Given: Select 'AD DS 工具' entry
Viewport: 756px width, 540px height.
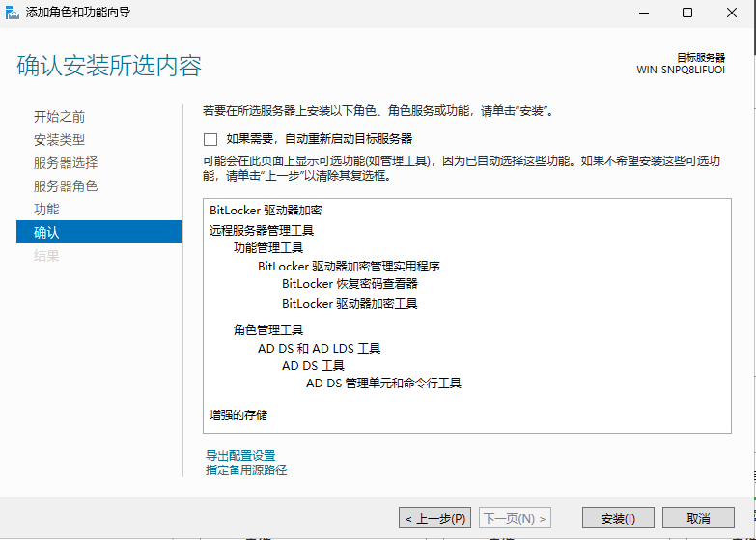Looking at the screenshot, I should [314, 366].
